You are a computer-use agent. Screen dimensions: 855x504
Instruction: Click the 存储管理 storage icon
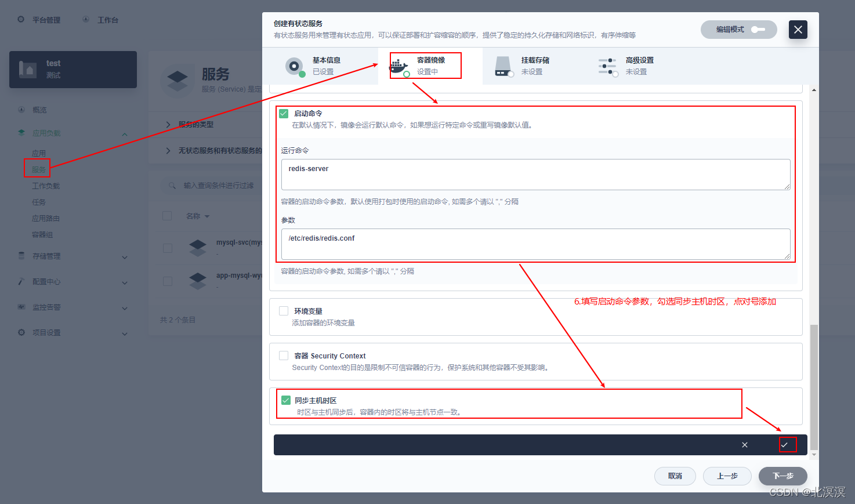[x=21, y=256]
